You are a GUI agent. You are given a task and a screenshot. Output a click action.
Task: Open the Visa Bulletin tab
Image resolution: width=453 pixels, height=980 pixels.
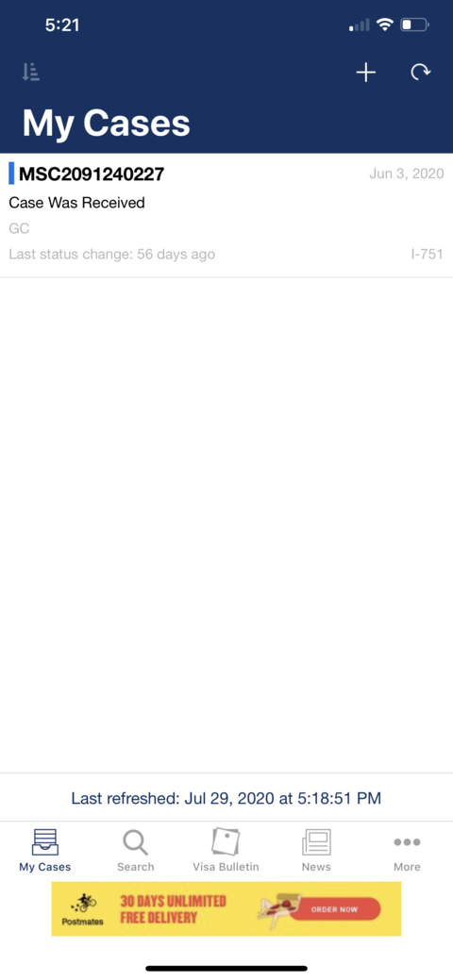pyautogui.click(x=226, y=850)
